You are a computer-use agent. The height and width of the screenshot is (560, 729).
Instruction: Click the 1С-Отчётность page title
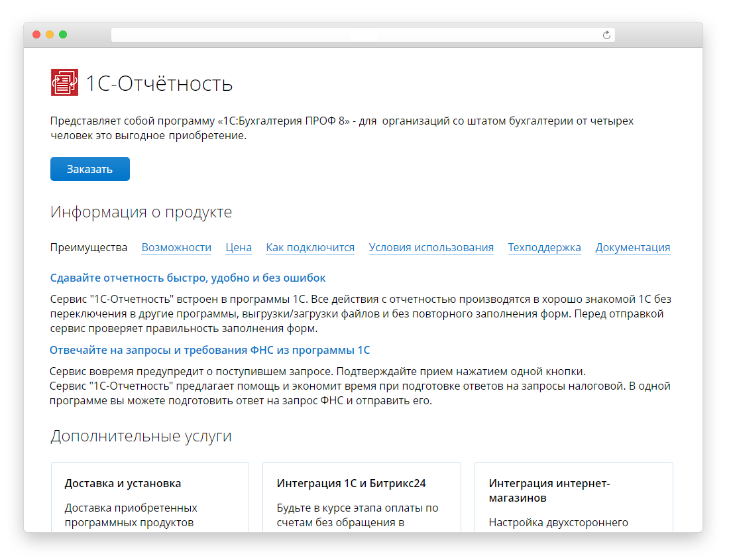tap(159, 84)
